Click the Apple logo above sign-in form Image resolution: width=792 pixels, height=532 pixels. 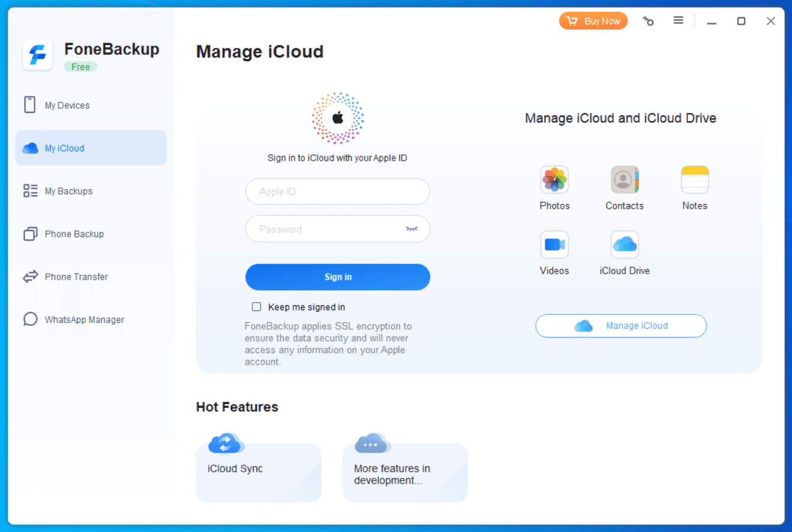coord(338,118)
